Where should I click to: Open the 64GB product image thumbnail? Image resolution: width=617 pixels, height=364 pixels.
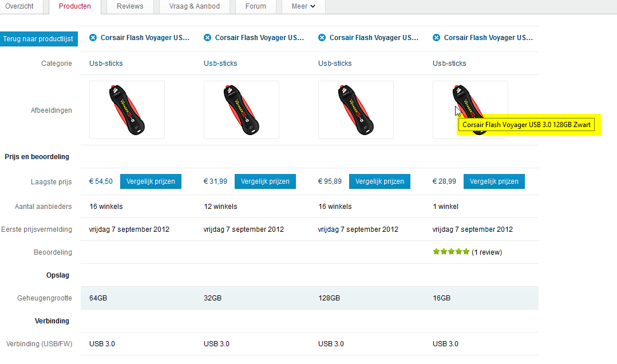click(127, 110)
